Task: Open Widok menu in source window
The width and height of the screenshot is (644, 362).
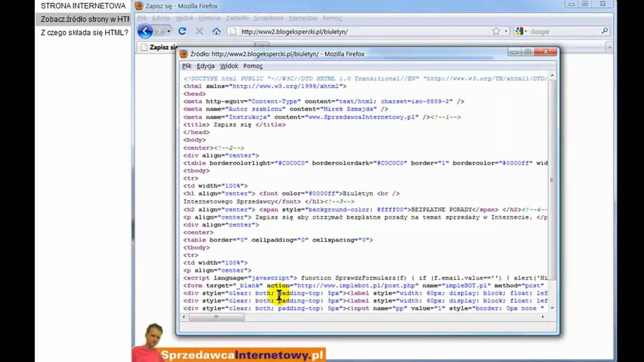Action: click(229, 66)
